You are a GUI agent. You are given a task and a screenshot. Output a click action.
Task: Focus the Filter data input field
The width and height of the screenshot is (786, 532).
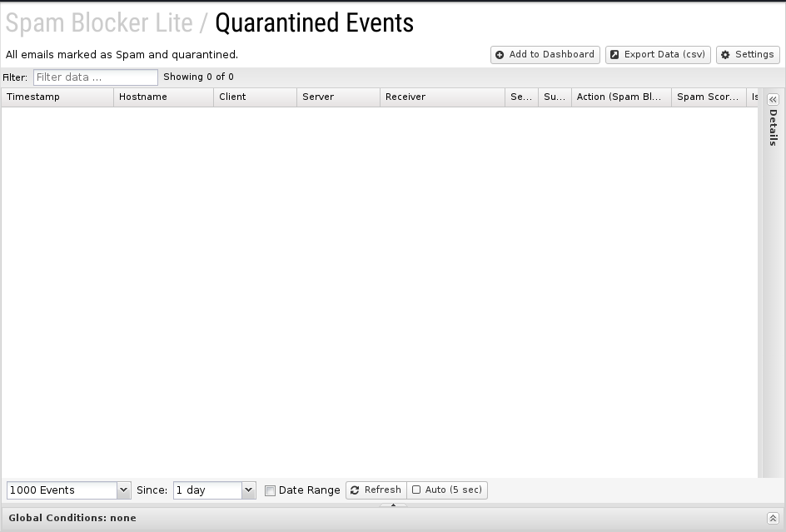click(x=96, y=77)
